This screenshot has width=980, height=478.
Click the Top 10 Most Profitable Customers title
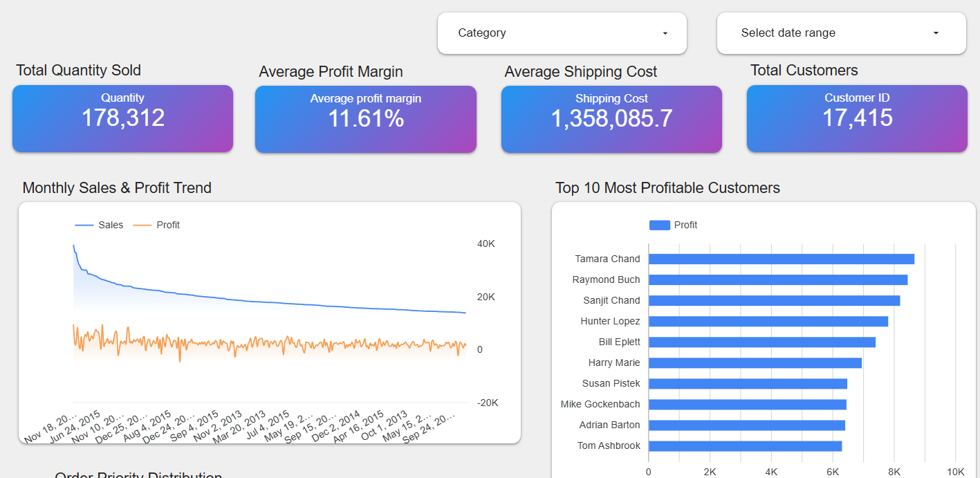pyautogui.click(x=667, y=187)
